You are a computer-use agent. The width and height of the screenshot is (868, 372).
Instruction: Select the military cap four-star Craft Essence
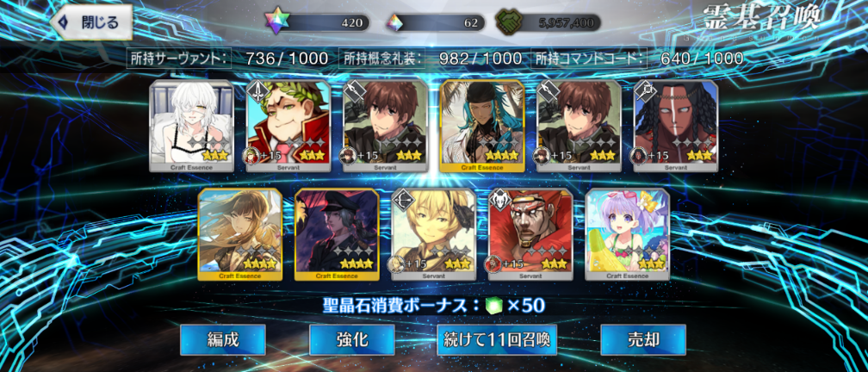click(x=338, y=234)
